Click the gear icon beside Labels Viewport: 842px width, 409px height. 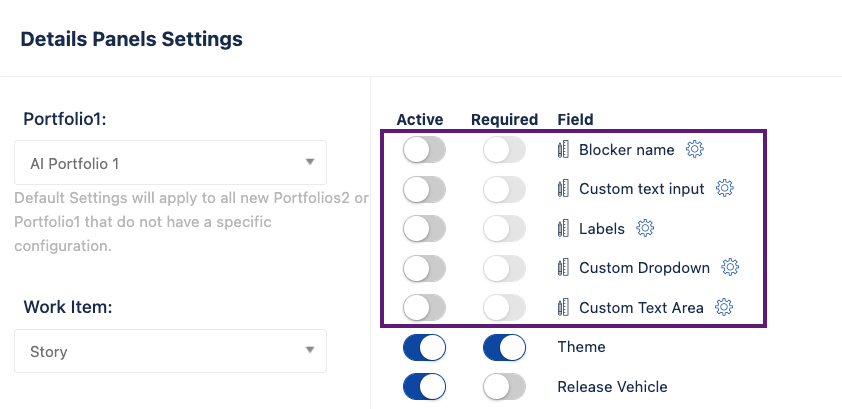644,228
